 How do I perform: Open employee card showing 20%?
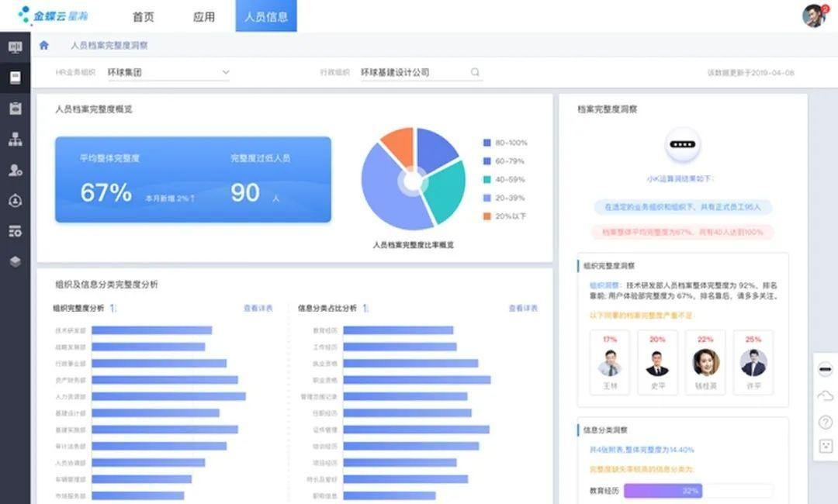pos(657,363)
